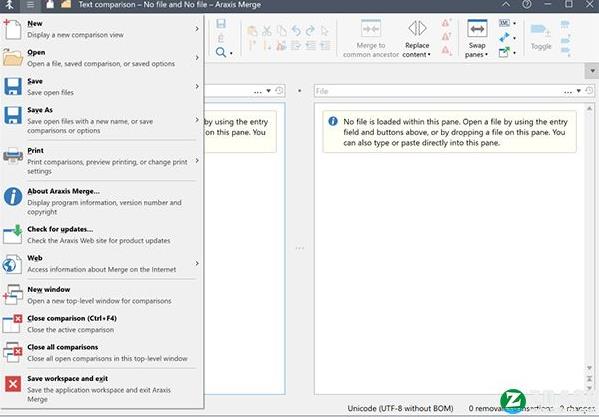
Task: Click the selection pointer icon
Action: [x=325, y=31]
